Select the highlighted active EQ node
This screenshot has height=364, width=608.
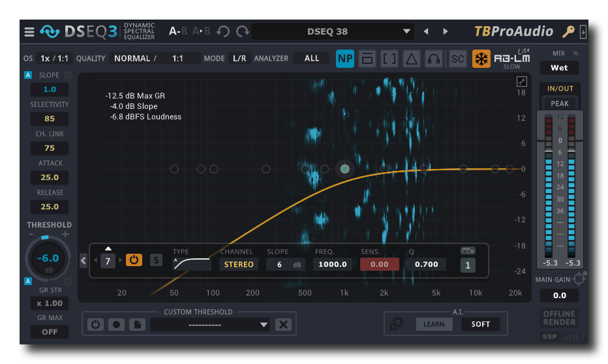[344, 169]
